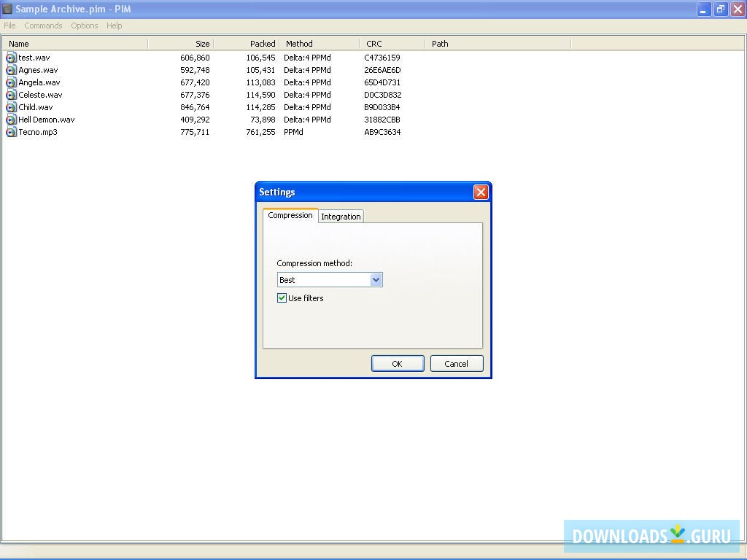Sort list by Method column header
Image resolution: width=747 pixels, height=560 pixels.
tap(320, 44)
